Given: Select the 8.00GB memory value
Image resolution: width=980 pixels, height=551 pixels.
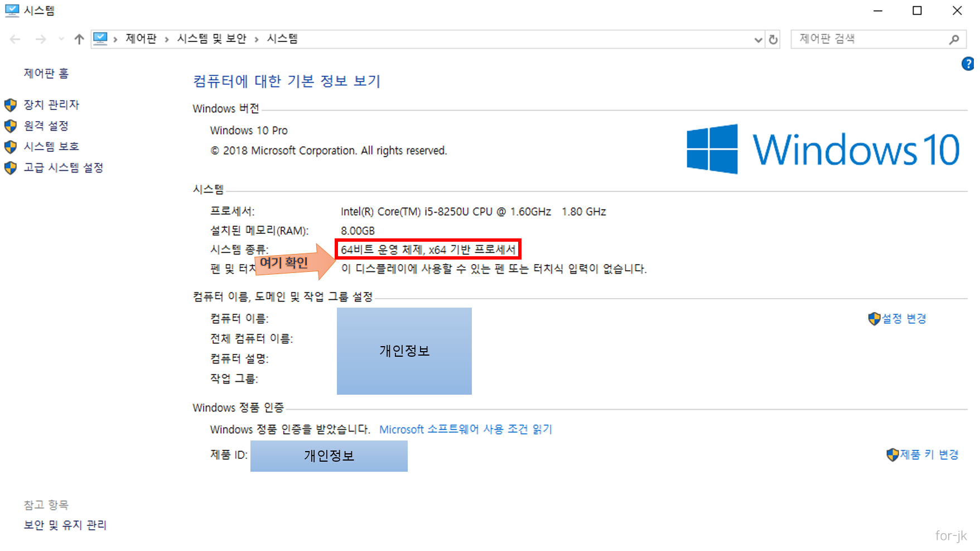Looking at the screenshot, I should point(358,231).
